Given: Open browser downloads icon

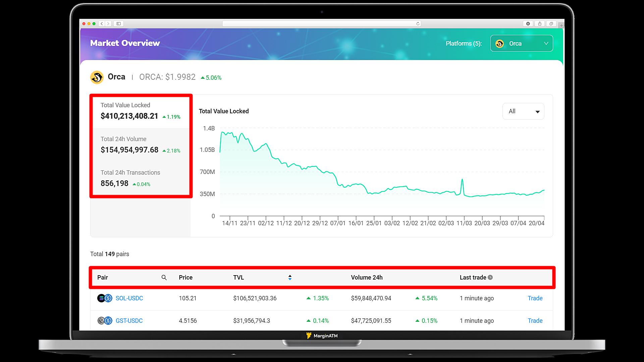Looking at the screenshot, I should coord(528,24).
